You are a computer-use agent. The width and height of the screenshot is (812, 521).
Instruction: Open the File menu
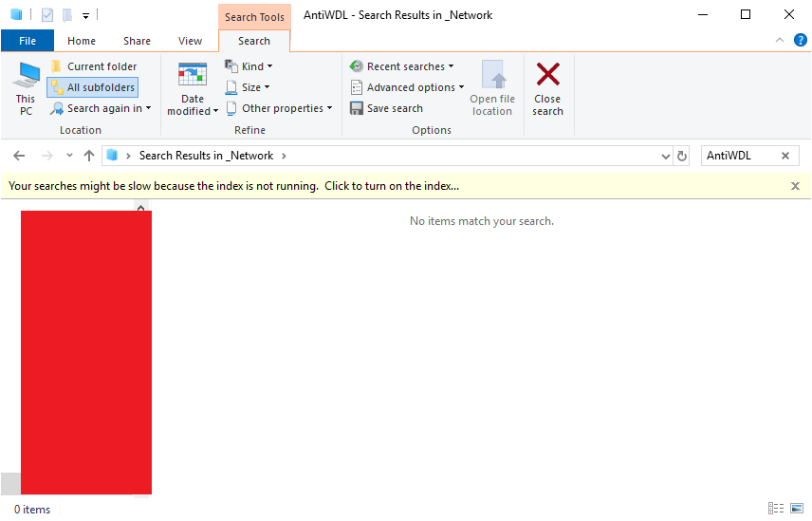pos(28,41)
